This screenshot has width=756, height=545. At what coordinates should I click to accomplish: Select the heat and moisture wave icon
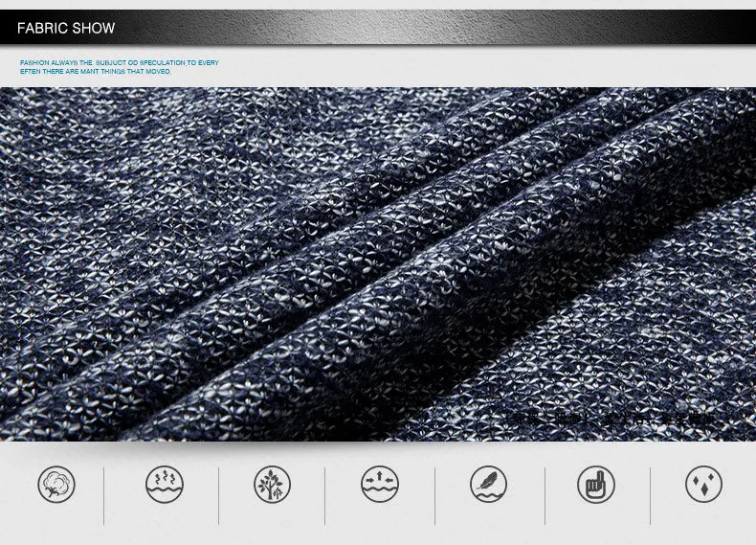[165, 484]
